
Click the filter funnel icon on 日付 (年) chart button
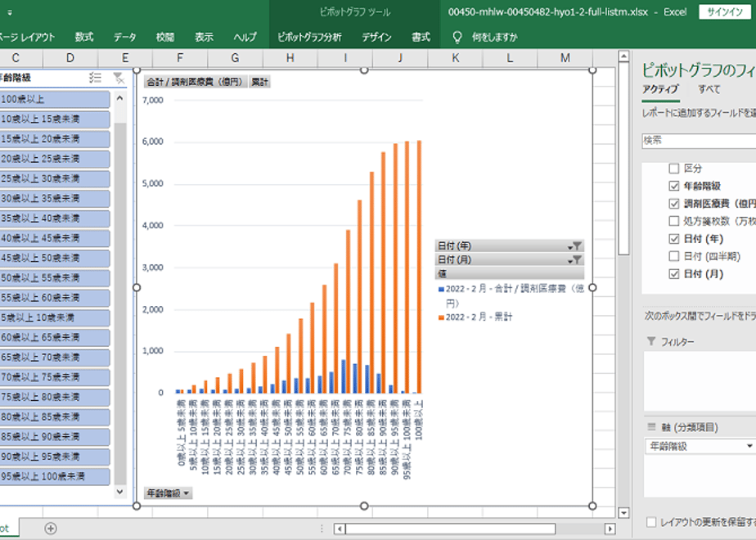(576, 246)
